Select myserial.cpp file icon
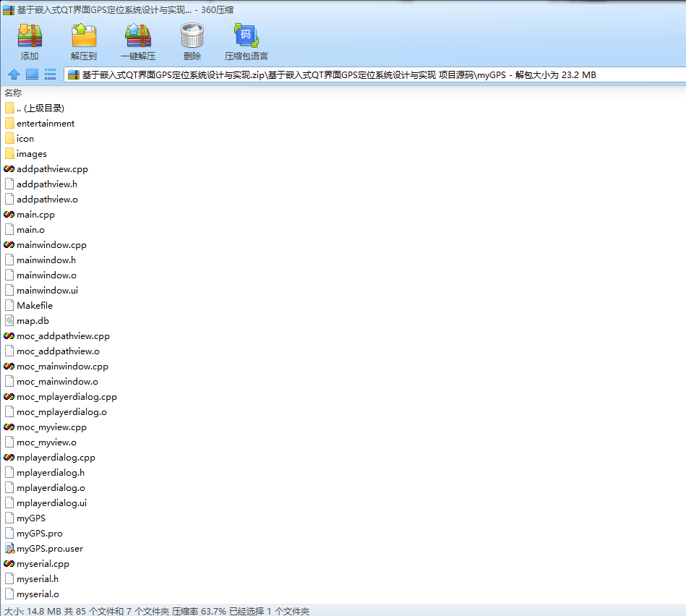686x616 pixels. [x=9, y=563]
